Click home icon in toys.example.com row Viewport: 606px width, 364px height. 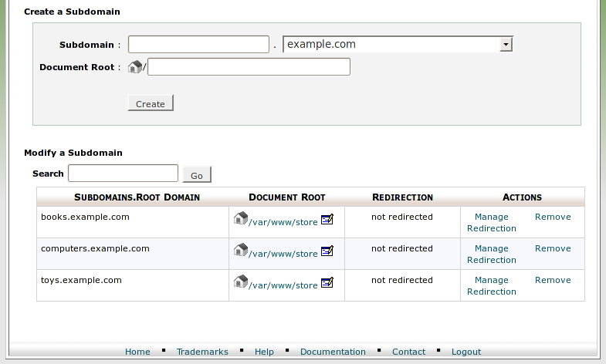(240, 282)
